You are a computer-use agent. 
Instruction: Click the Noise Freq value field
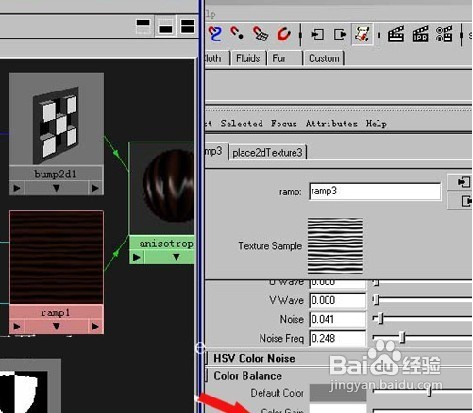point(338,338)
